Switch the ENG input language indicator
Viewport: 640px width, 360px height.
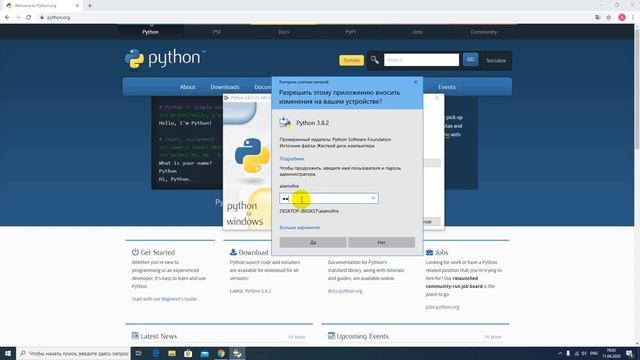pos(594,353)
